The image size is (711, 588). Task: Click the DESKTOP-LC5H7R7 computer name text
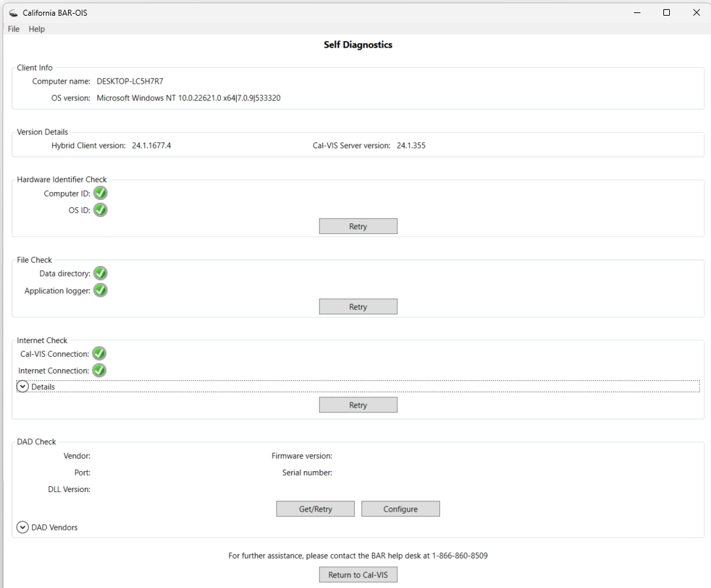(129, 82)
